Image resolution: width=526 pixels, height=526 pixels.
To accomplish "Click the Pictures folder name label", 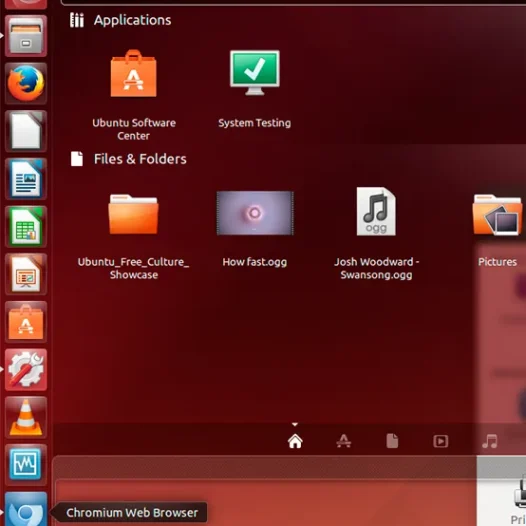I will [497, 262].
